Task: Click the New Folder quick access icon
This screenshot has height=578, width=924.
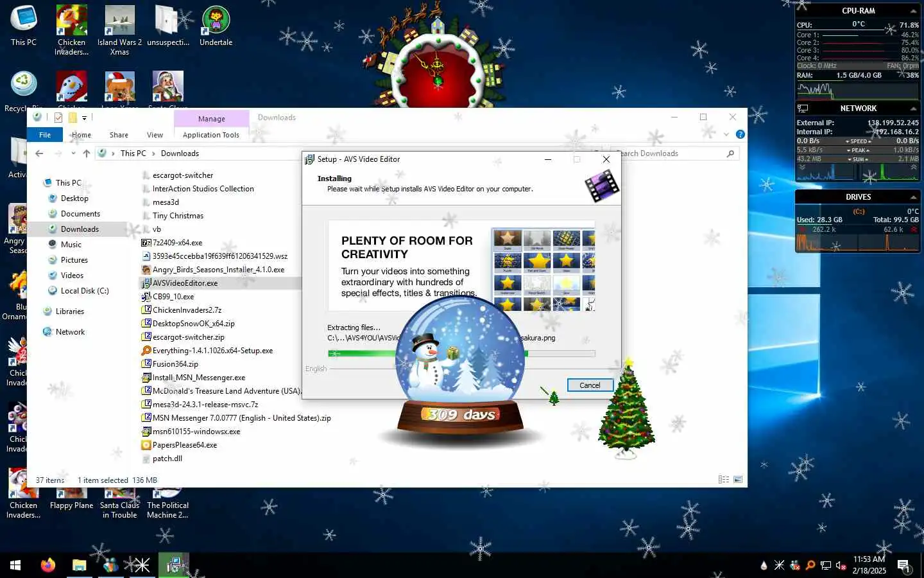Action: coord(73,118)
